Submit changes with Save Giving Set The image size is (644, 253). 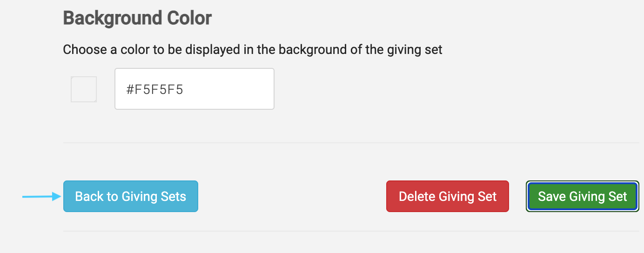[x=582, y=196]
